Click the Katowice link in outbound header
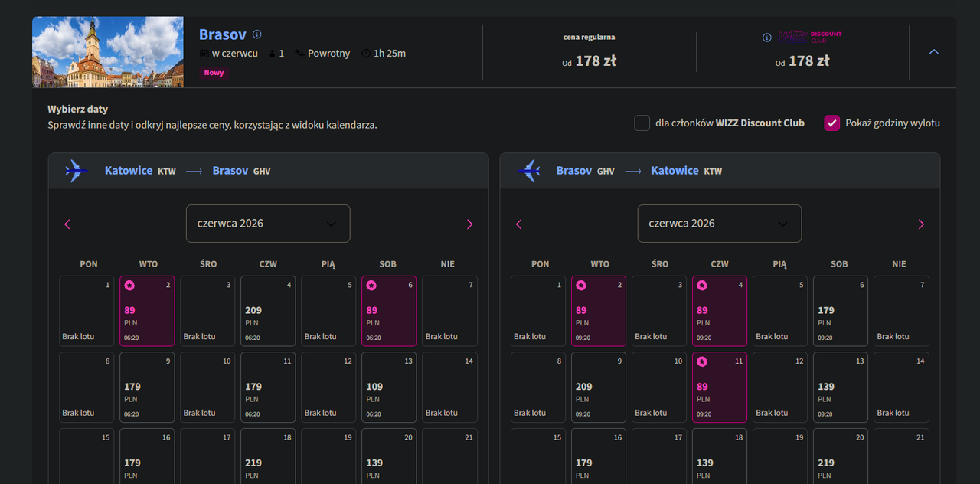The width and height of the screenshot is (980, 484). 129,171
